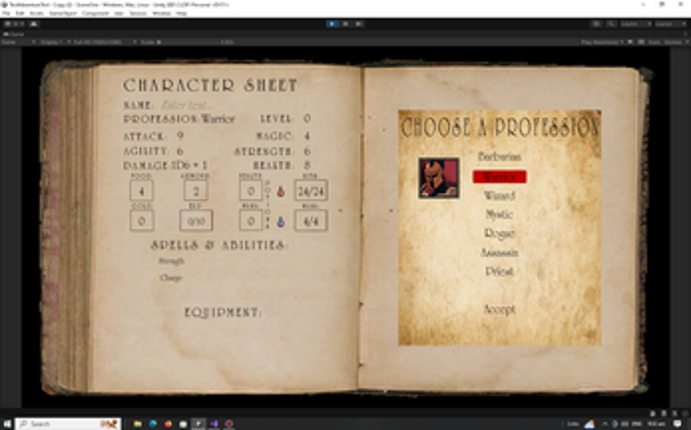
Task: Click the Armour value box showing 2
Action: point(196,191)
